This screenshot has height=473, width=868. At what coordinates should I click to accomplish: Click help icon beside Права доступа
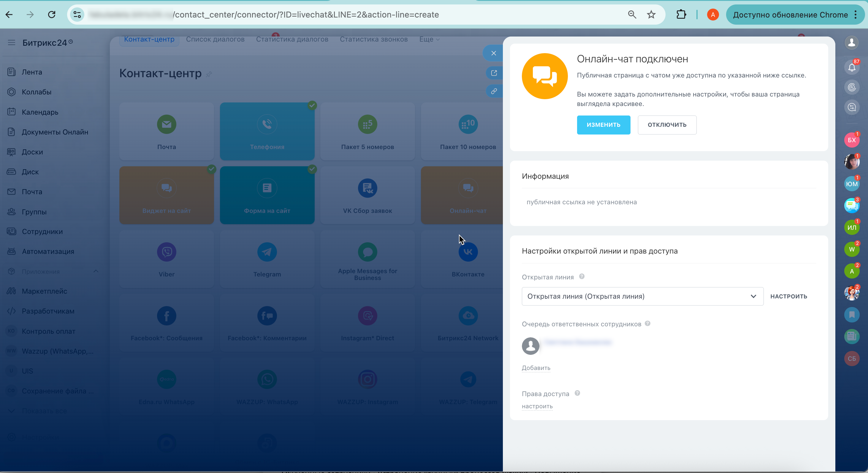(x=577, y=393)
